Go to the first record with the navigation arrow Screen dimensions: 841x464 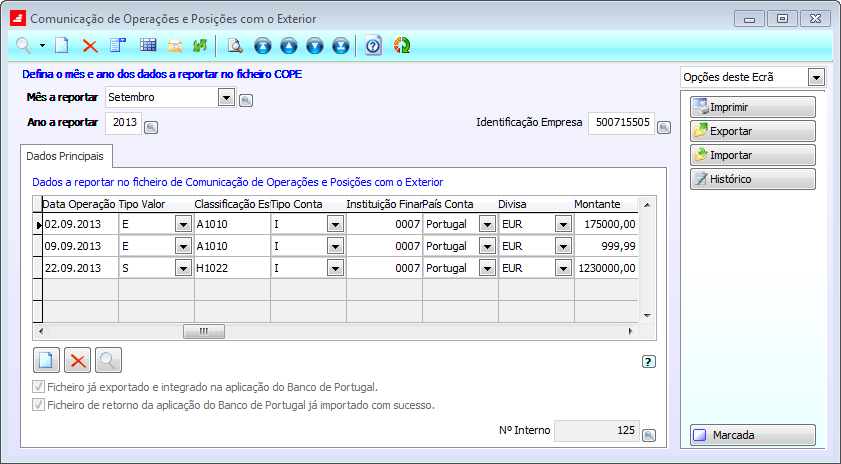[x=263, y=45]
